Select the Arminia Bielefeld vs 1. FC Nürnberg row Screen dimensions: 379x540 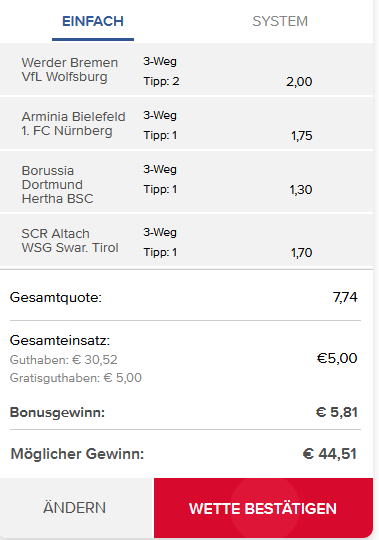click(186, 123)
